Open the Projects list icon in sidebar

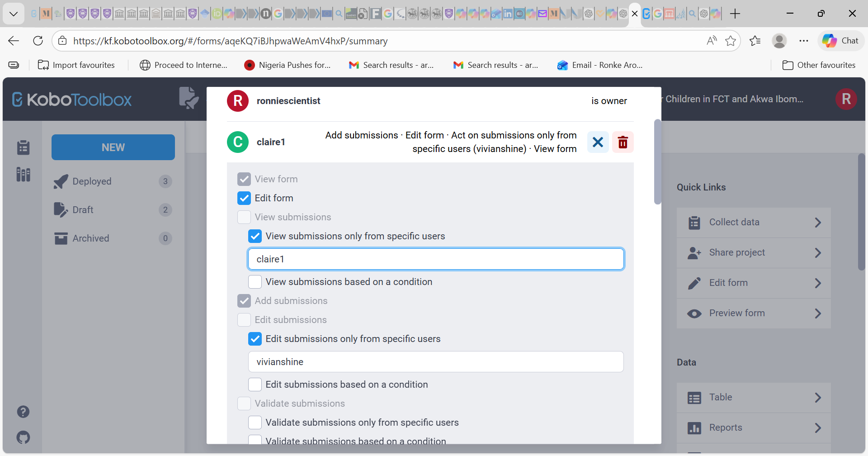click(x=23, y=147)
